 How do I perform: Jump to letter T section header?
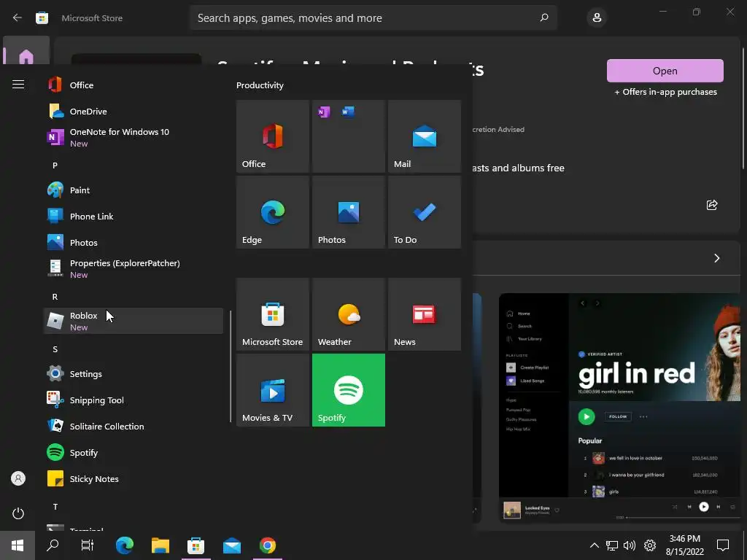(x=55, y=507)
